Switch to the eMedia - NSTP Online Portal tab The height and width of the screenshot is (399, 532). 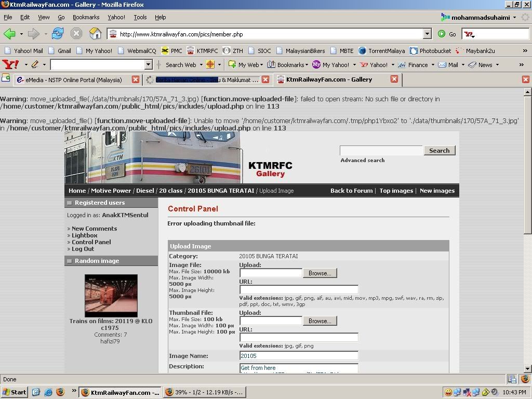74,79
